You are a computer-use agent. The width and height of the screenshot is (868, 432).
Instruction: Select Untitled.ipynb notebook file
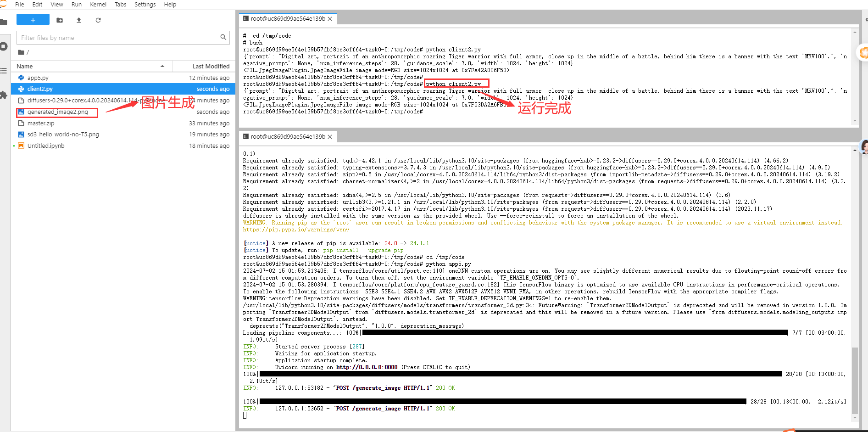click(46, 146)
